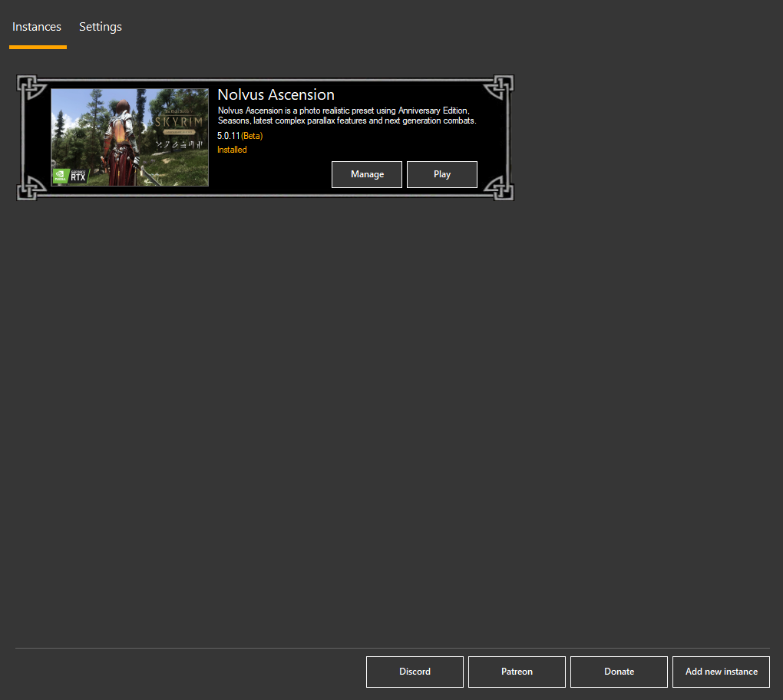This screenshot has width=783, height=700.
Task: Click the orange (Beta) version tag
Action: 252,136
